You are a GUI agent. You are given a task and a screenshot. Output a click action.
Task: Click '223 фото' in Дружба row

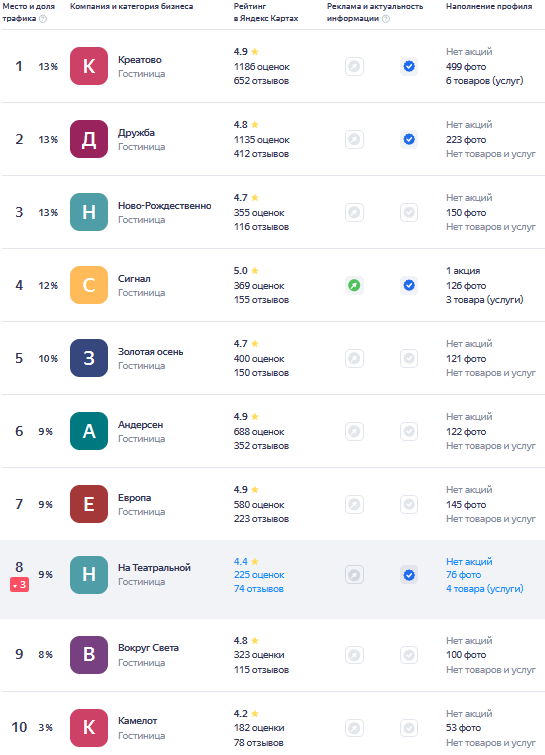click(466, 140)
